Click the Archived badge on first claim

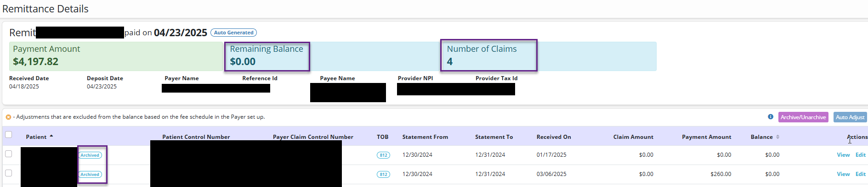90,155
